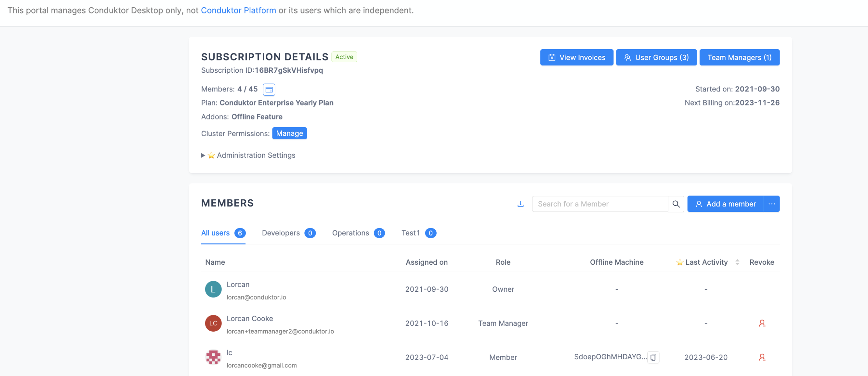Image resolution: width=868 pixels, height=376 pixels.
Task: Click Conduktor Enterprise Yearly Plan text
Action: pos(276,103)
